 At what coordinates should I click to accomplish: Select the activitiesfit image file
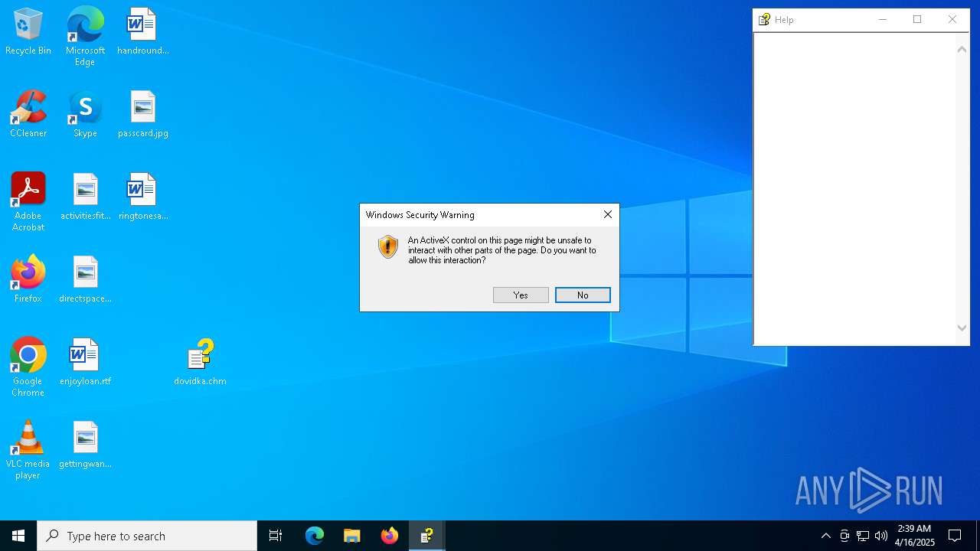(x=85, y=197)
